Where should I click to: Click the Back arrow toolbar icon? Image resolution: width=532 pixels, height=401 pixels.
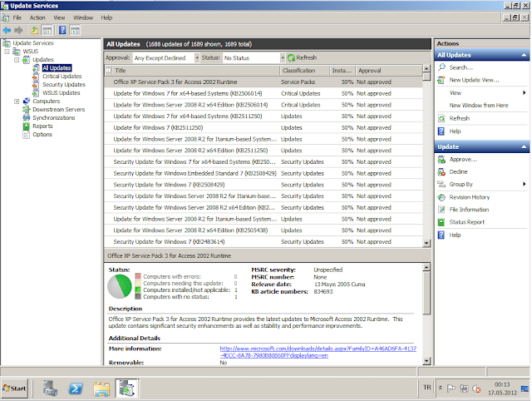click(x=7, y=29)
